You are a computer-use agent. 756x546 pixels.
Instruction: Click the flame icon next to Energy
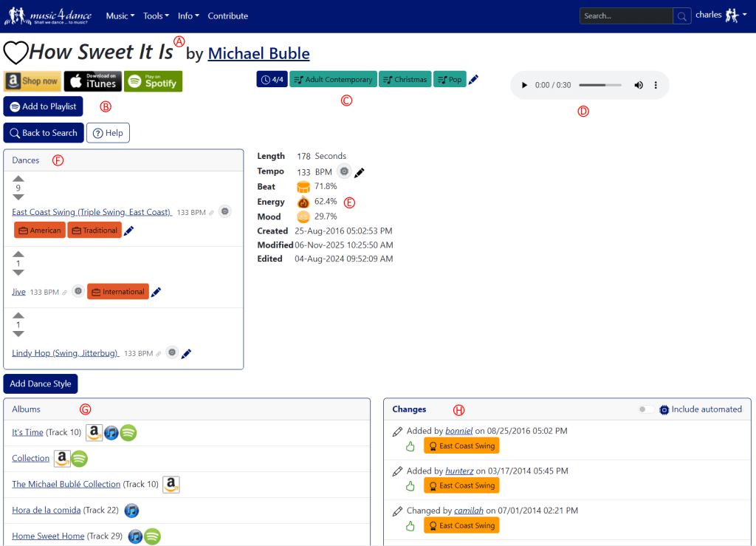303,202
